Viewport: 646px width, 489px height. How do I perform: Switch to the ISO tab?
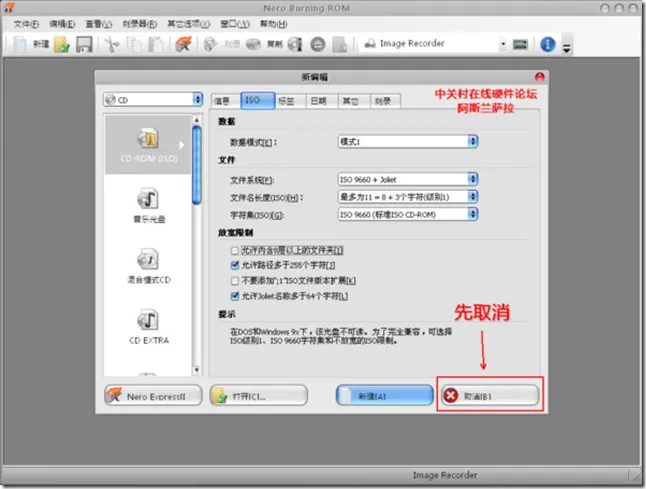point(257,101)
